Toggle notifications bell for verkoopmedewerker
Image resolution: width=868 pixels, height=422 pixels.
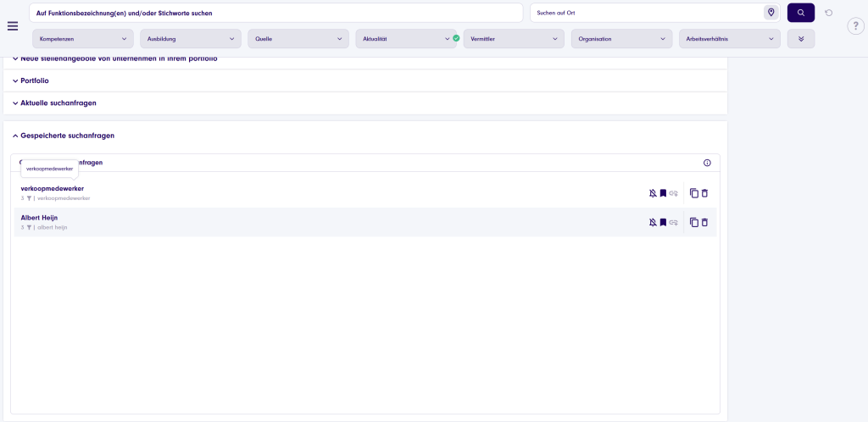coord(653,193)
